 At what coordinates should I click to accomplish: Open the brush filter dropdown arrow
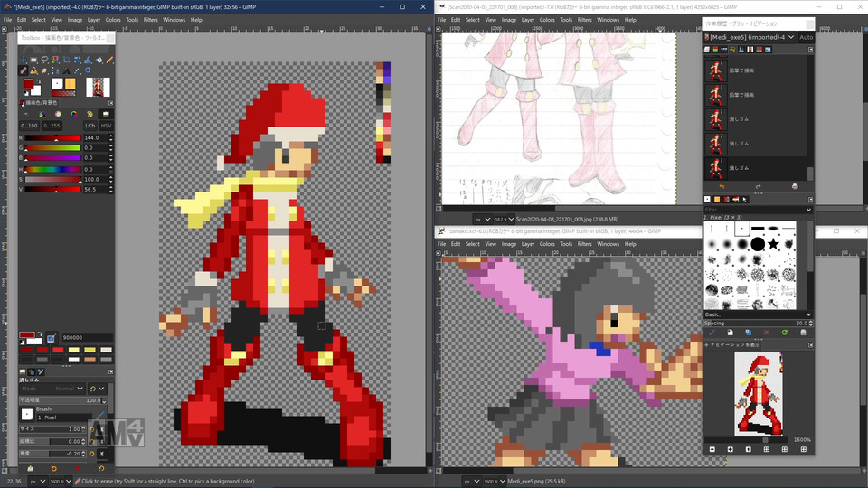pyautogui.click(x=808, y=210)
